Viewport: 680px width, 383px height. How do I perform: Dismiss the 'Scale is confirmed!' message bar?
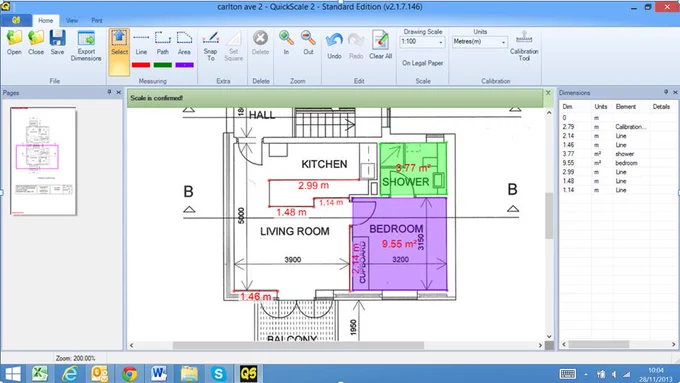coord(548,93)
